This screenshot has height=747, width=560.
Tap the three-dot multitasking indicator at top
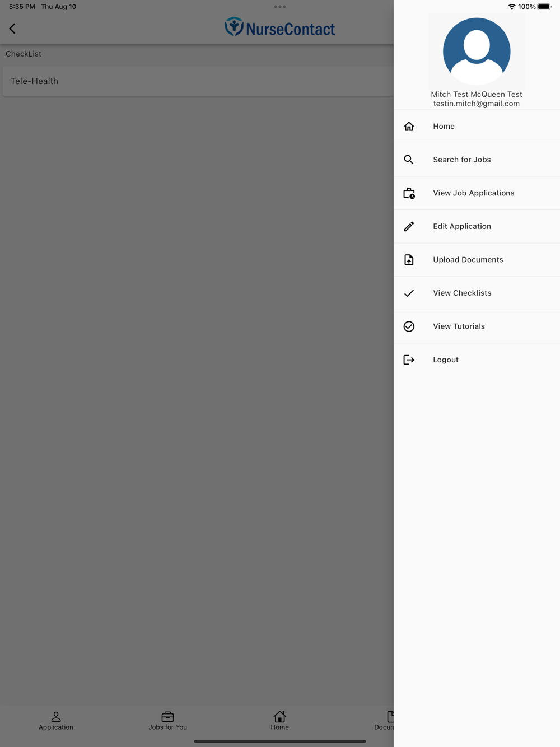click(x=280, y=7)
